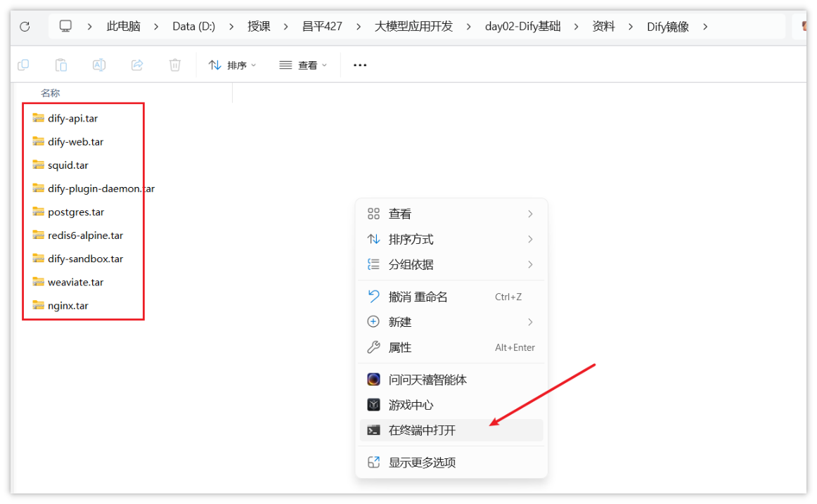Click the archive icon of squid.tar

click(x=38, y=164)
